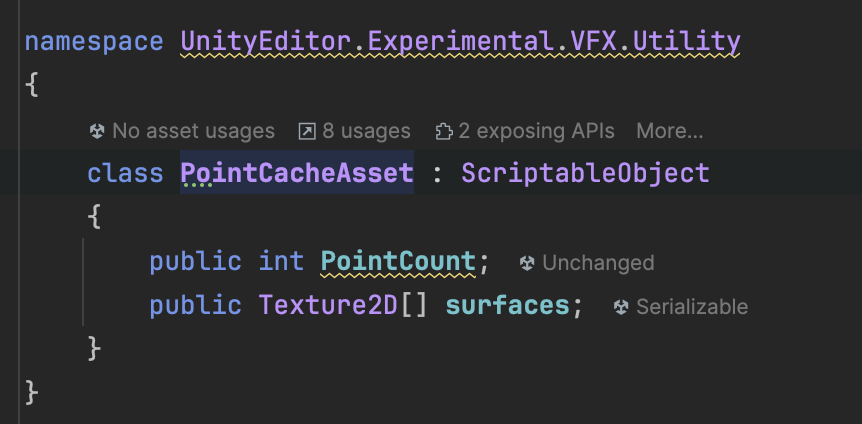Click the UnityEditor.Experimental.VFX.Utility namespace name

click(x=460, y=42)
